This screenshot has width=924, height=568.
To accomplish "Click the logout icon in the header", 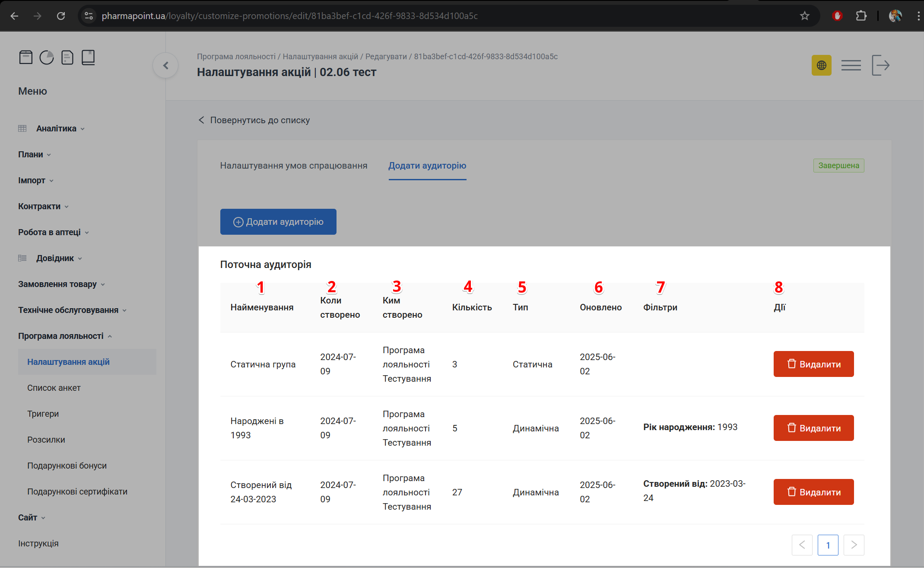I will point(881,65).
